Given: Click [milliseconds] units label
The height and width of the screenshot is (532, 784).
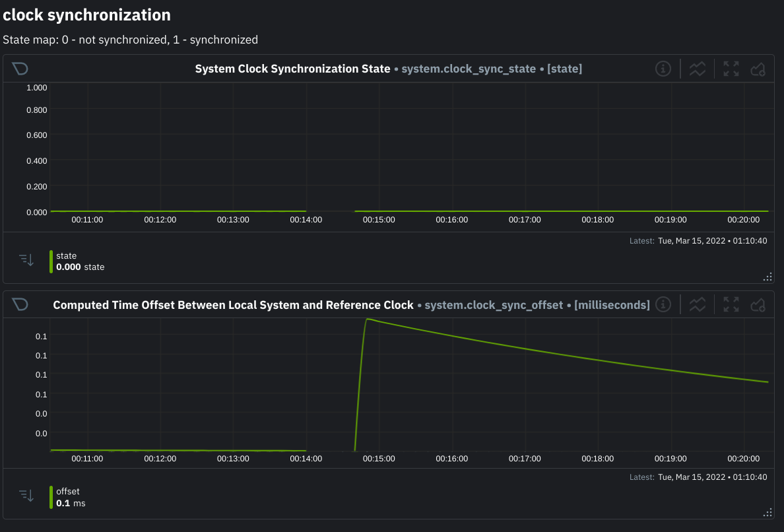Looking at the screenshot, I should click(x=612, y=304).
